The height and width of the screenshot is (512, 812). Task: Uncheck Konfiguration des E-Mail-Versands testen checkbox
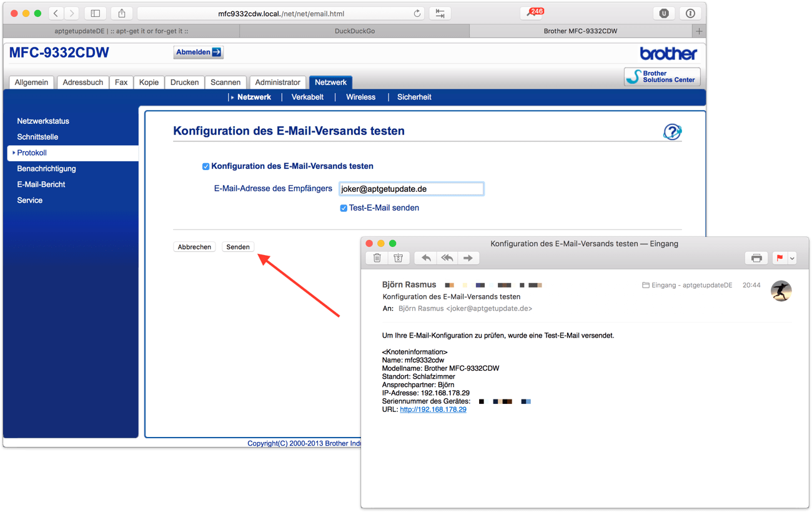[x=205, y=166]
